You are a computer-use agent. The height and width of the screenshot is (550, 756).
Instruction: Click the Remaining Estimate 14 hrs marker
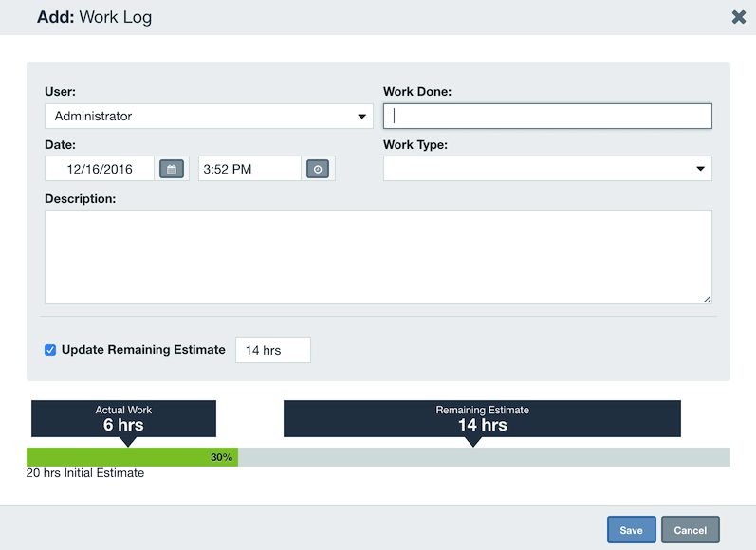[482, 418]
